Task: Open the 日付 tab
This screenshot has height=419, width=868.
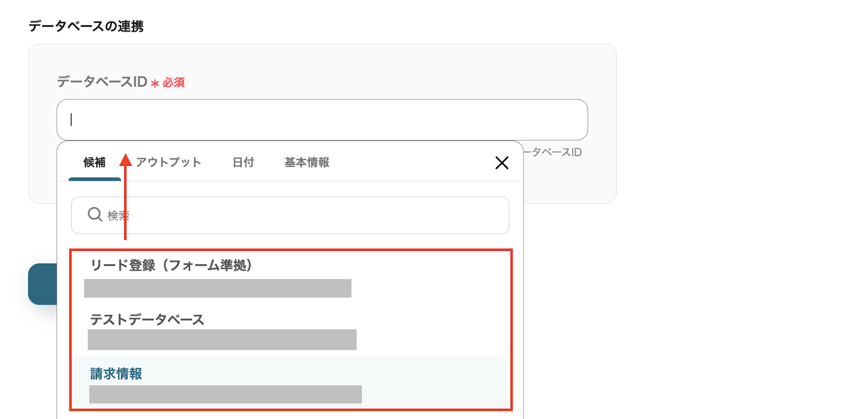Action: pyautogui.click(x=243, y=162)
